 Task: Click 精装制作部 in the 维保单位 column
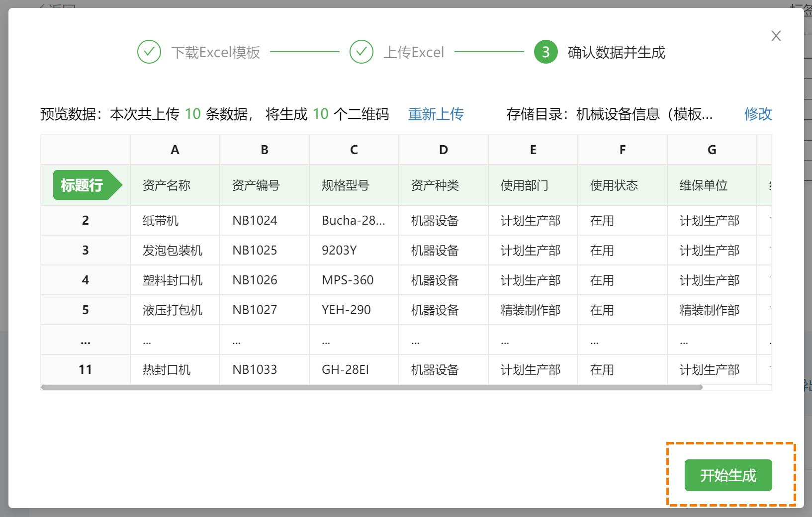click(712, 310)
